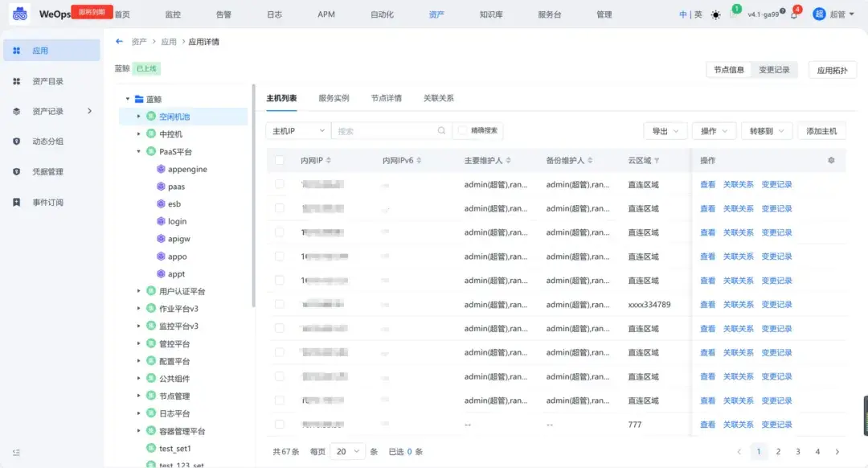This screenshot has height=468, width=868.
Task: Collapse the sidebar using the bottom-left icon
Action: click(x=16, y=453)
